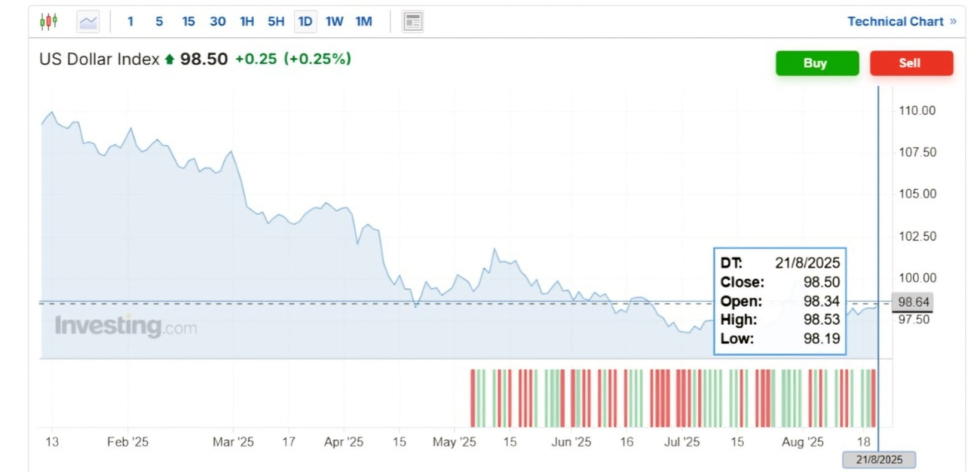The image size is (980, 472).
Task: Click the news overlay icon in toolbar
Action: coord(412,21)
